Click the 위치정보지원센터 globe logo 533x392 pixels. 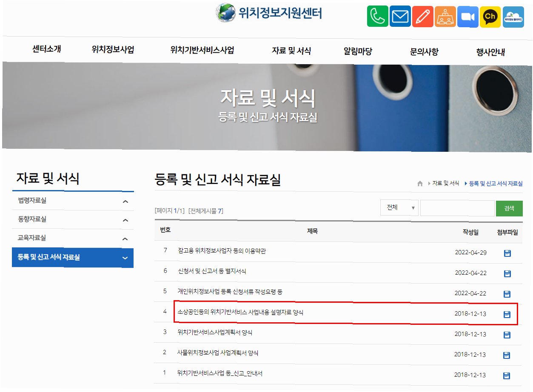[268, 13]
